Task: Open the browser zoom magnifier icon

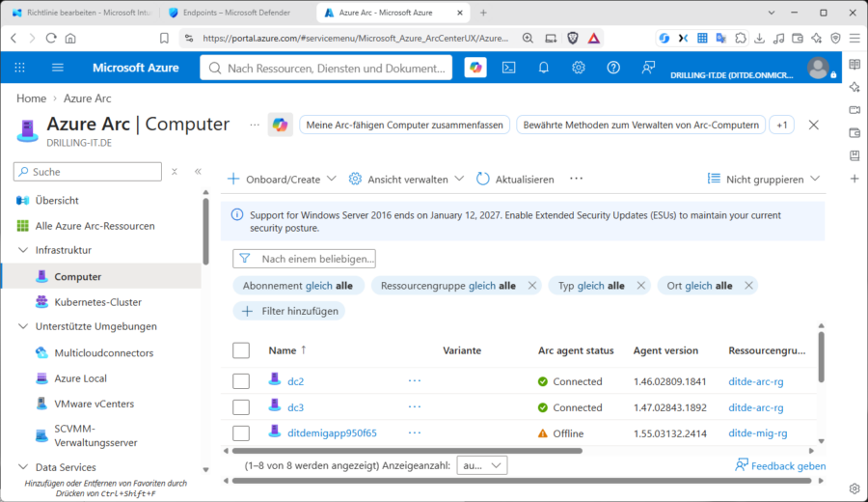Action: click(x=528, y=38)
